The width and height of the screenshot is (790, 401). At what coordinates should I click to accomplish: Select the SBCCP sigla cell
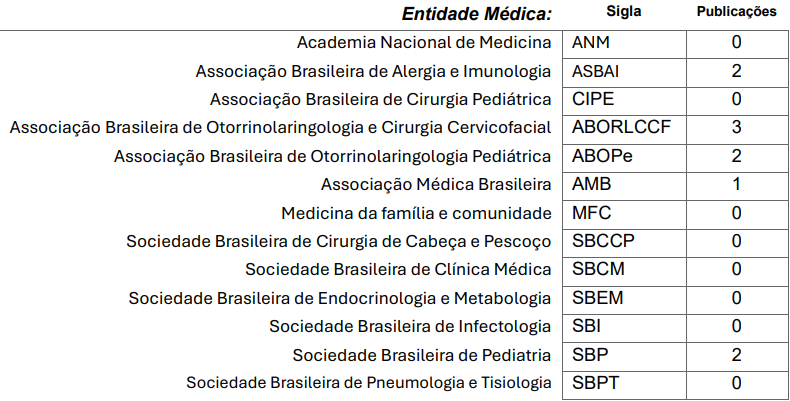(x=624, y=242)
